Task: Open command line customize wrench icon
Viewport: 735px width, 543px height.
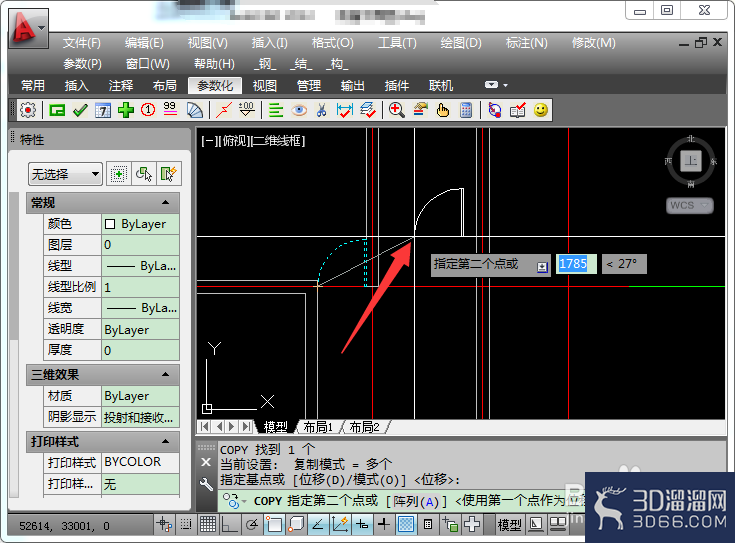Action: pos(206,483)
